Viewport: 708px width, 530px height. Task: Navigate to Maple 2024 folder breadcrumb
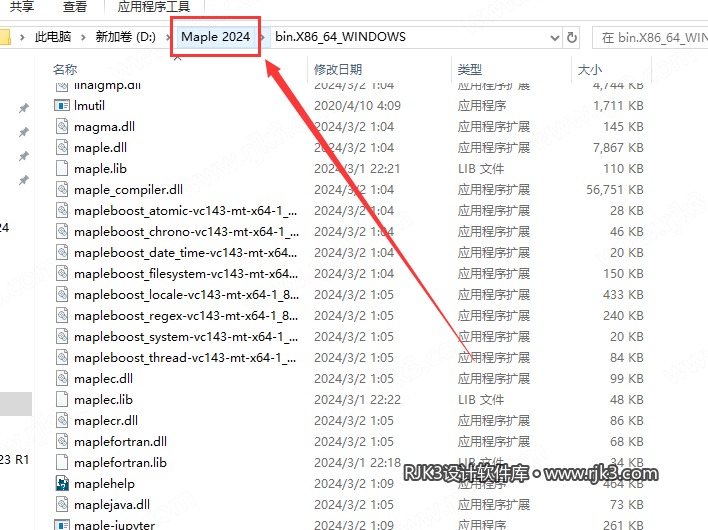click(x=215, y=37)
